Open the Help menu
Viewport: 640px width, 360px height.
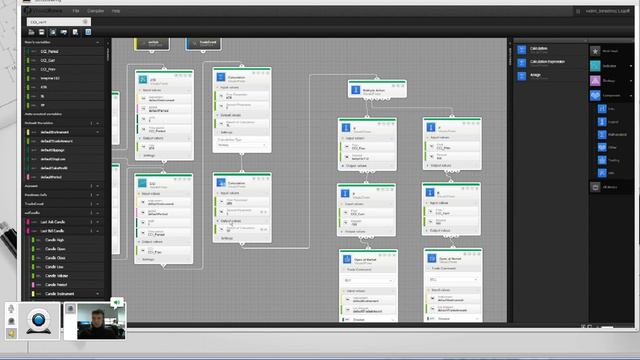click(116, 11)
